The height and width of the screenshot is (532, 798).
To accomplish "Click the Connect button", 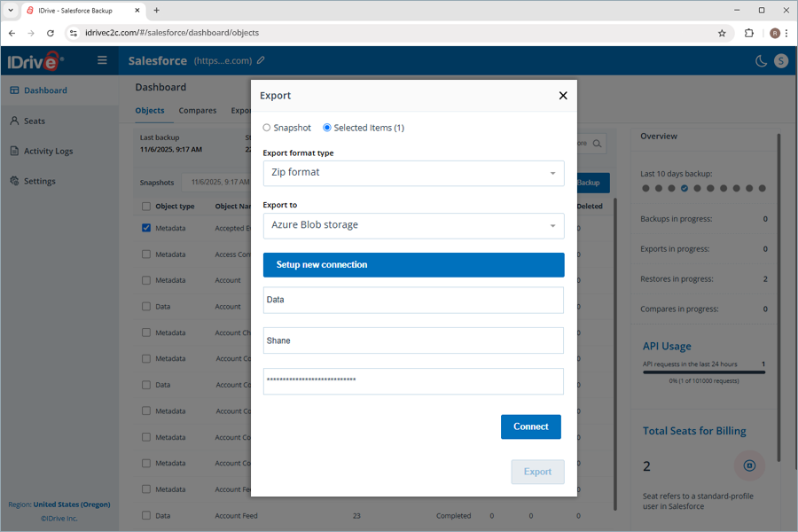I will tap(531, 426).
